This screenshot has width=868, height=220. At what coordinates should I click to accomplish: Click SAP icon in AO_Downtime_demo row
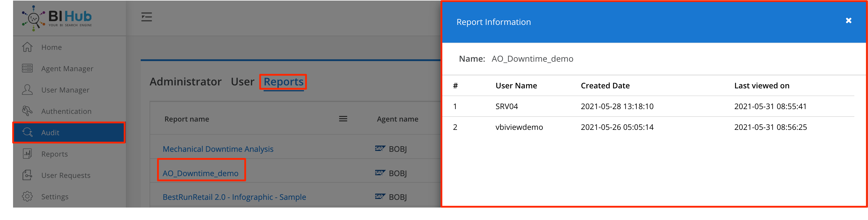click(380, 173)
